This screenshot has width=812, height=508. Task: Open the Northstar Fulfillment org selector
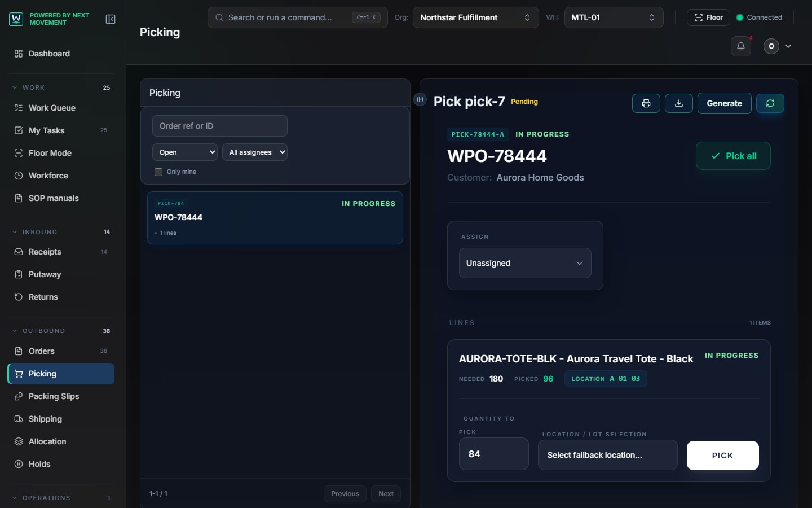click(x=475, y=17)
